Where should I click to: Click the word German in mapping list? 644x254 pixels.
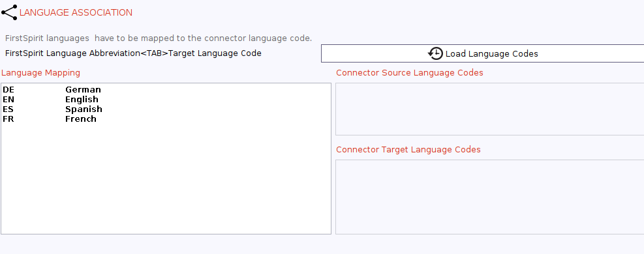click(83, 89)
